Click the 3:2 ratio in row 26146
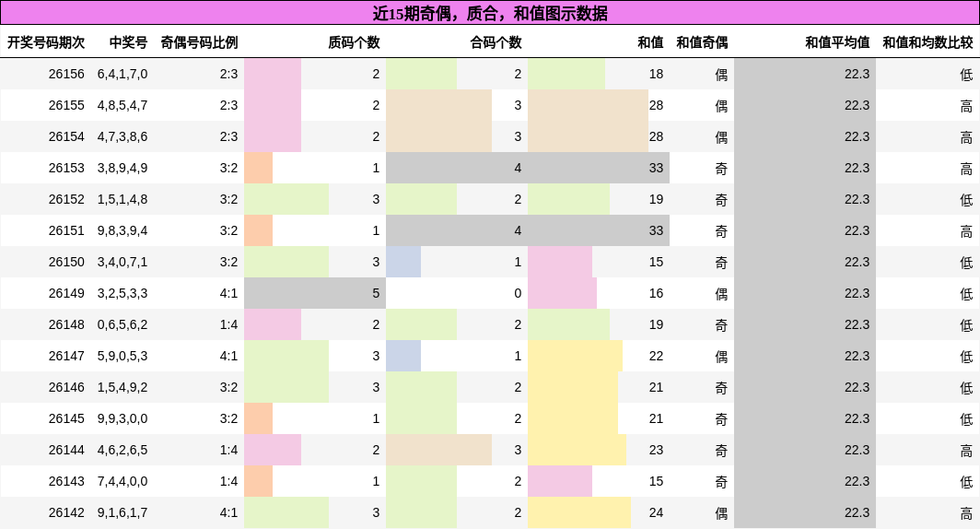Image resolution: width=980 pixels, height=529 pixels. 228,387
